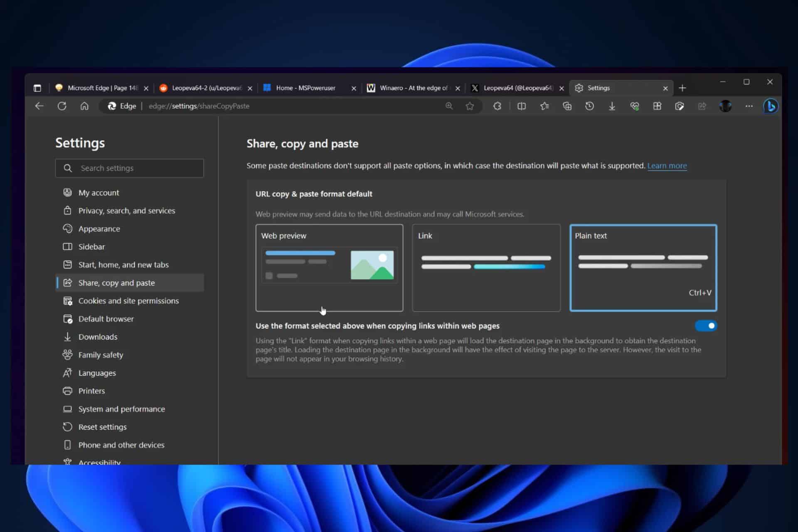This screenshot has height=532, width=798.
Task: Select Downloads settings section
Action: (x=97, y=337)
